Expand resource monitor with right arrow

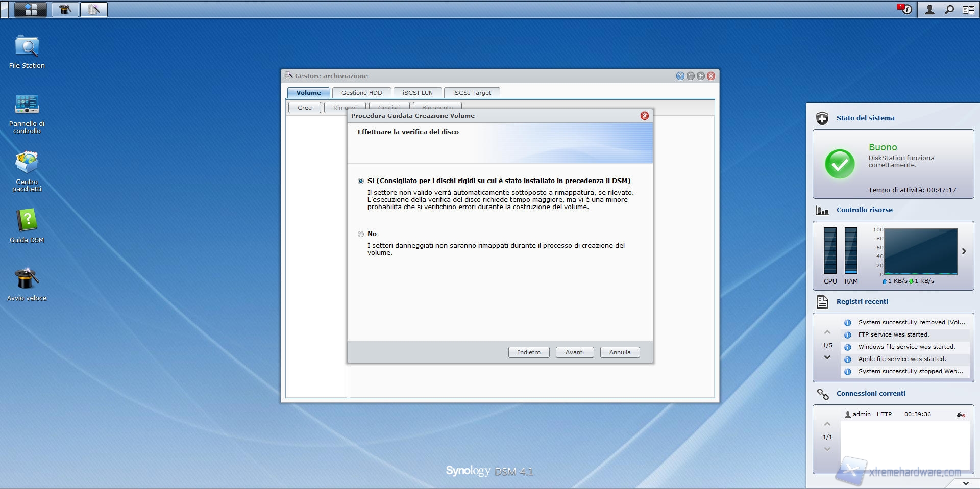964,251
